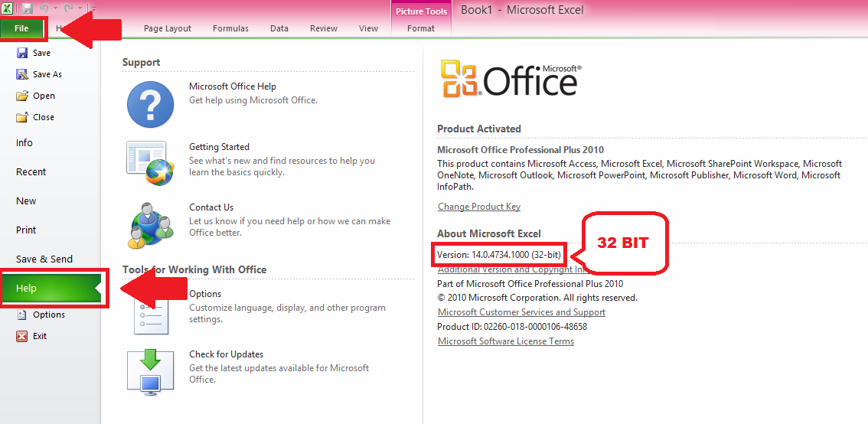
Task: Go to the View ribbon tab
Action: coord(368,29)
